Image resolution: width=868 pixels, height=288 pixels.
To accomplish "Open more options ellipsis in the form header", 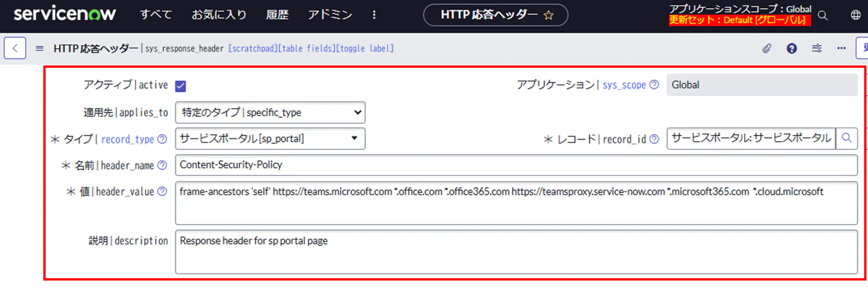I will pos(841,48).
